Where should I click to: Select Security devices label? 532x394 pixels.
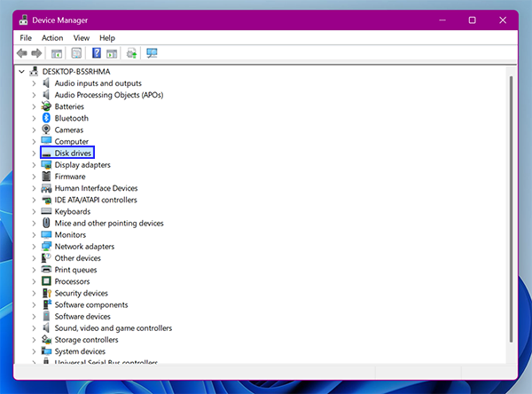coord(82,293)
